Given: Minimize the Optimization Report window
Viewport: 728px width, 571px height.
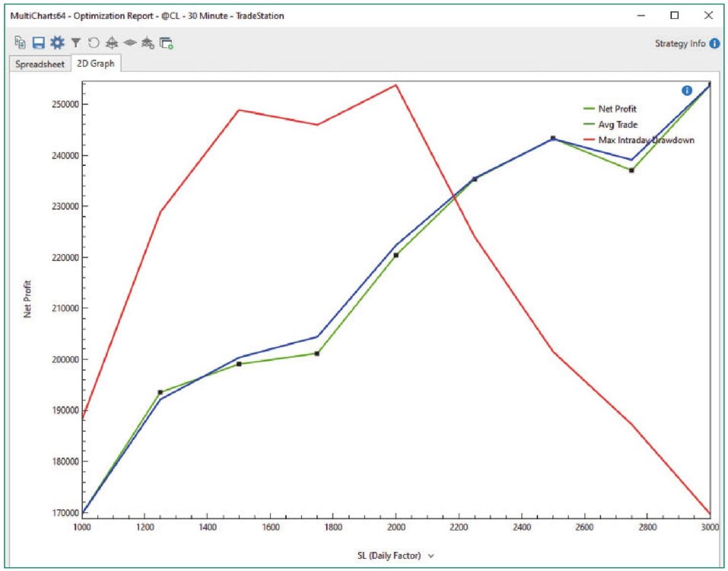Looking at the screenshot, I should [x=641, y=15].
